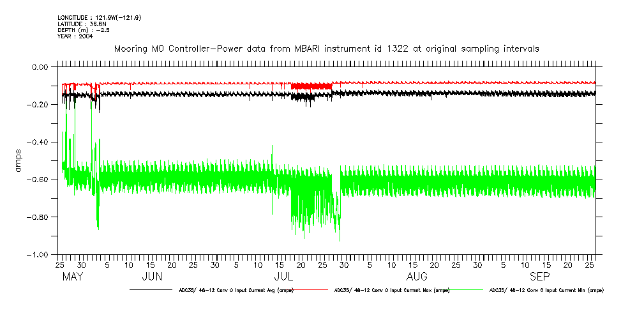Screen dimensions: 644x322
Task: Click the SEP month label on x-axis
Action: pos(540,277)
